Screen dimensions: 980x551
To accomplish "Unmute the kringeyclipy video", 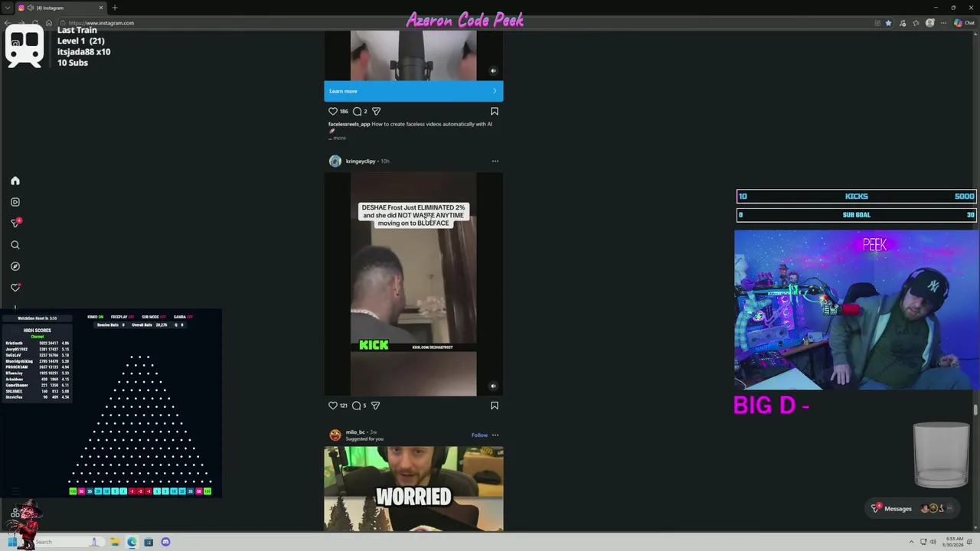I will pos(493,386).
